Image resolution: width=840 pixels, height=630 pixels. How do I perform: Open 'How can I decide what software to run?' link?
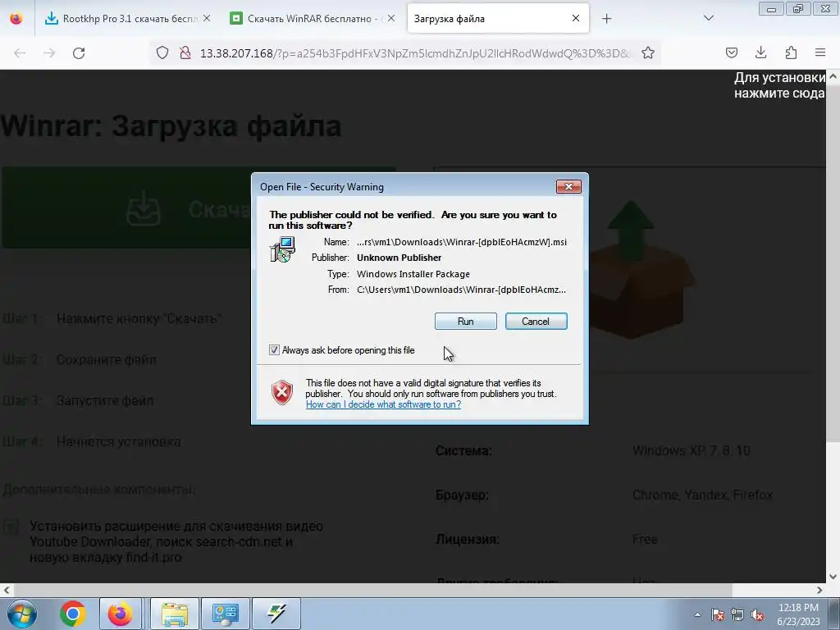pos(383,404)
